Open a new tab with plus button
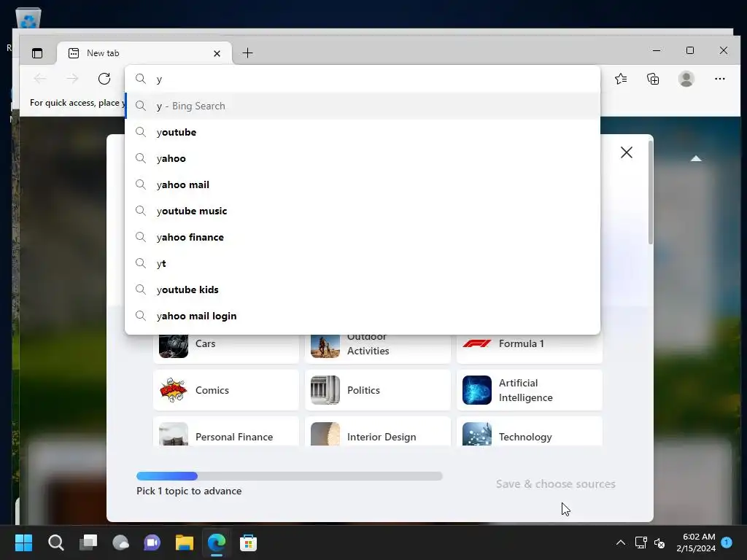747x560 pixels. pos(247,52)
